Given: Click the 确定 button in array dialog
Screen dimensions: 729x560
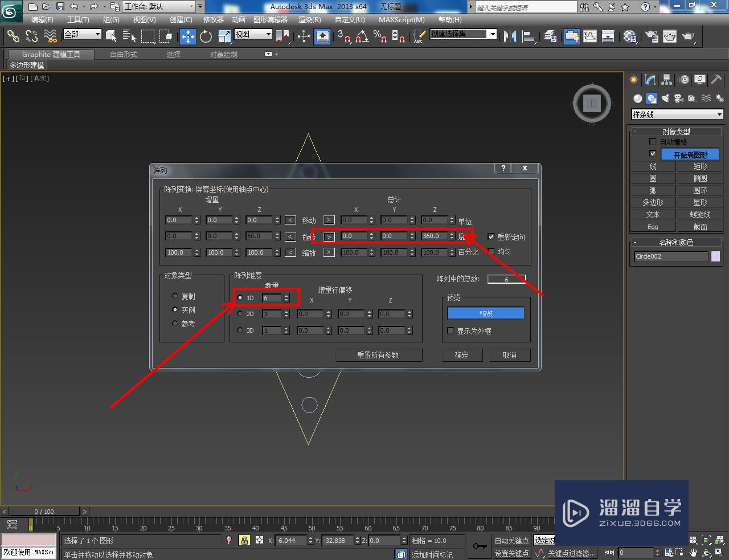Looking at the screenshot, I should click(x=462, y=355).
